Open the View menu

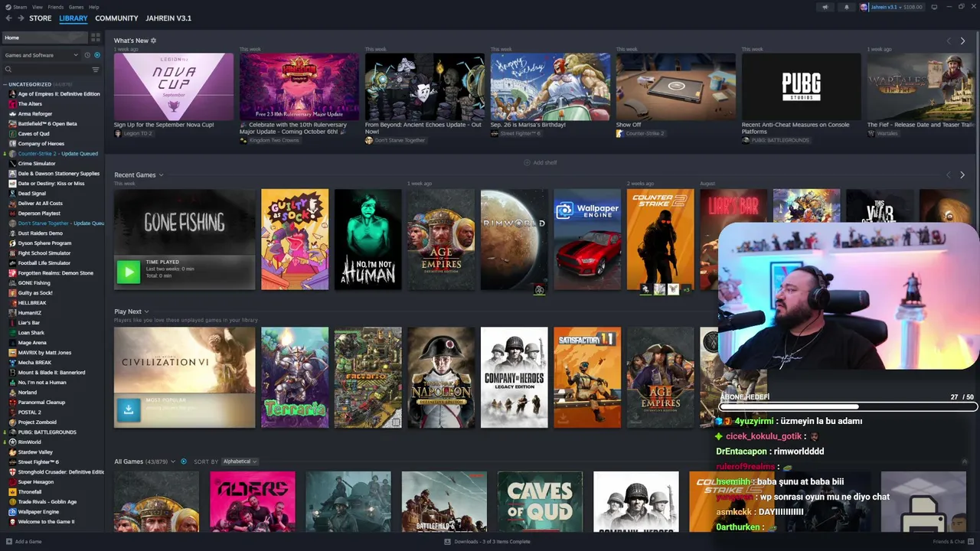tap(37, 7)
